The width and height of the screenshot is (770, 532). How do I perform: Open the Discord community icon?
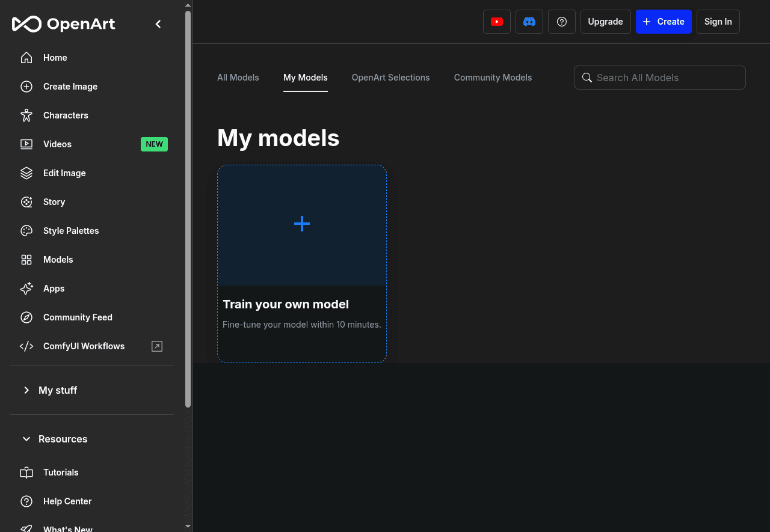[529, 22]
